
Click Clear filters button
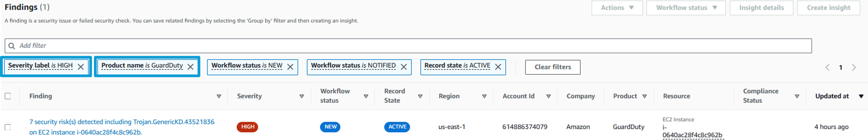[553, 67]
